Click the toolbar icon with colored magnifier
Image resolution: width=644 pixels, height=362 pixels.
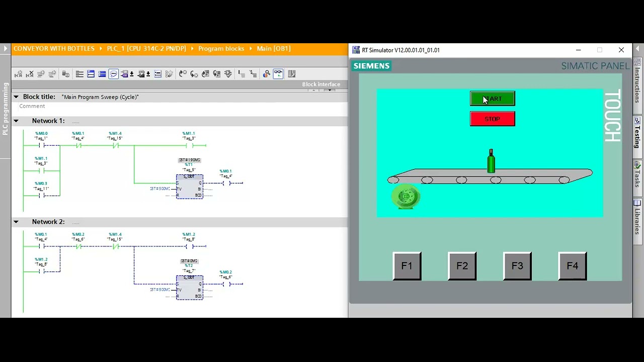[x=266, y=74]
